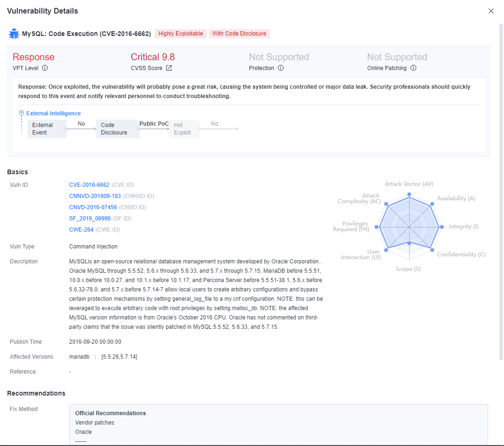Screen dimensions: 504x446
Task: Click the blue bug icon beside MySQL title
Action: (14, 34)
